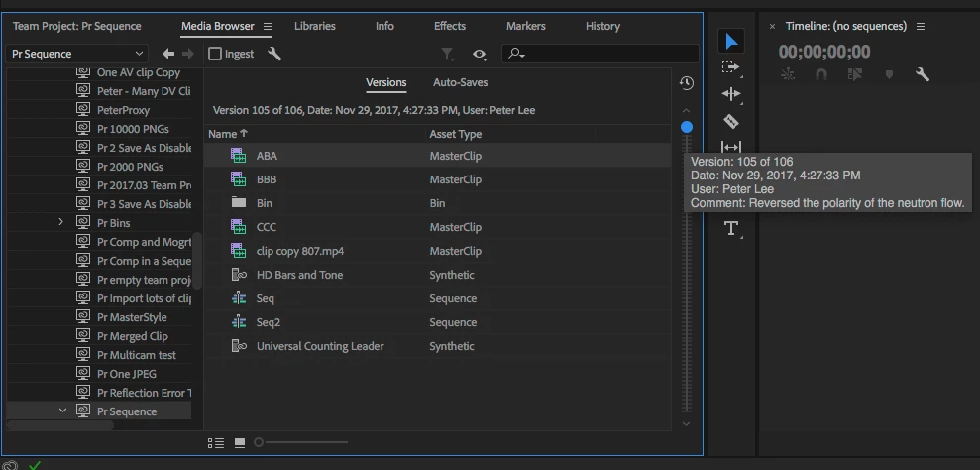Select the Versions tab
980x470 pixels.
[x=386, y=82]
